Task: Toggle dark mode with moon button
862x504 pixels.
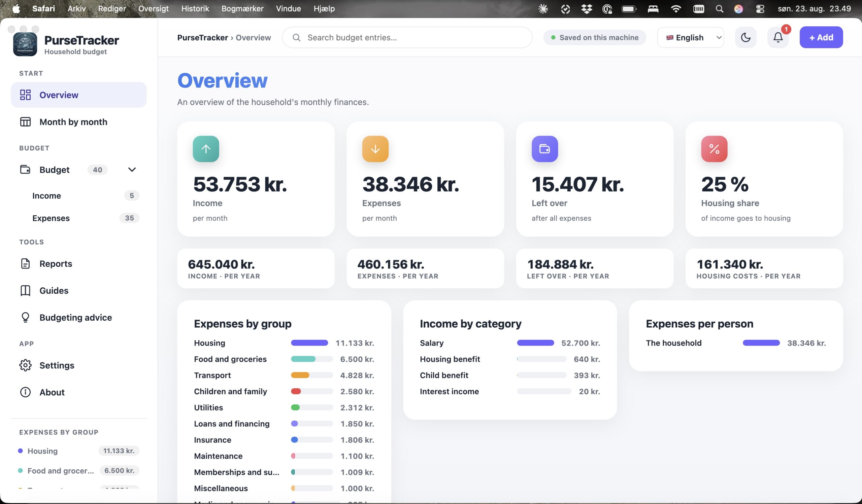Action: tap(746, 37)
